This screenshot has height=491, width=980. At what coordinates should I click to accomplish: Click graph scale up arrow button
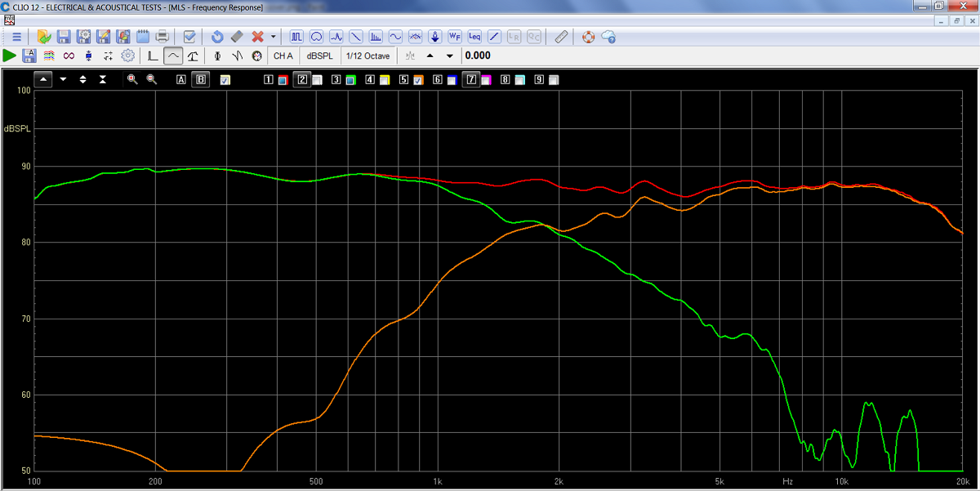click(x=43, y=79)
